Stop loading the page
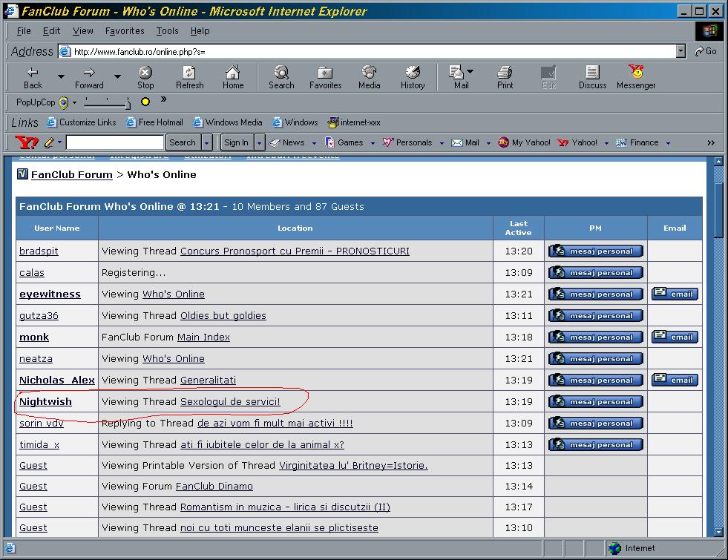Screen dimensions: 728x560 coord(145,77)
